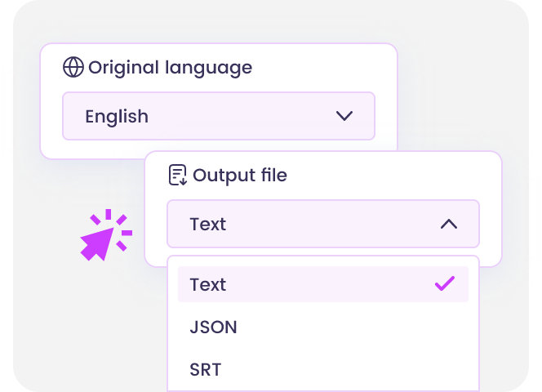Screen dimensions: 542x392
Task: Open the Original language dropdown field
Action: click(218, 116)
